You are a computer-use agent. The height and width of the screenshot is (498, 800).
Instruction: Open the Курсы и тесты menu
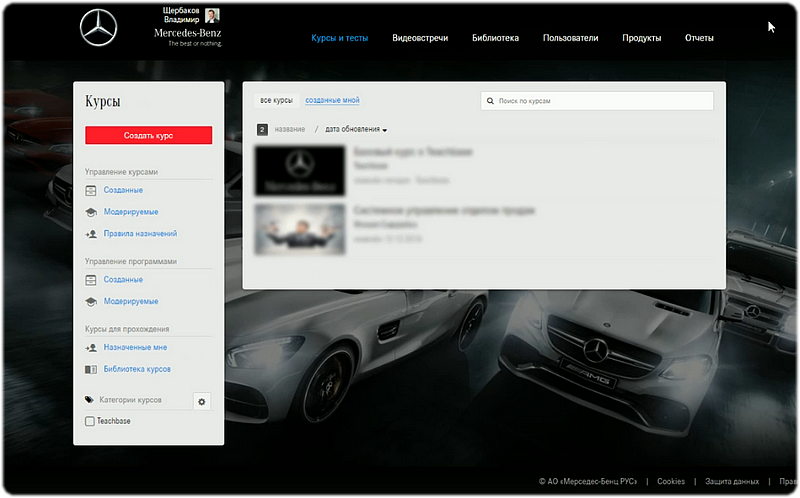pyautogui.click(x=340, y=38)
